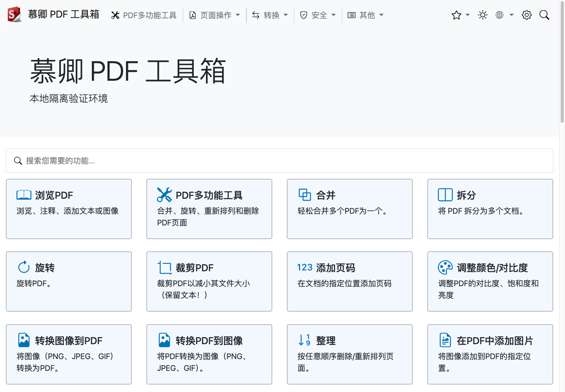Click the palette icon on 调整颜色/对比度 card

point(445,267)
